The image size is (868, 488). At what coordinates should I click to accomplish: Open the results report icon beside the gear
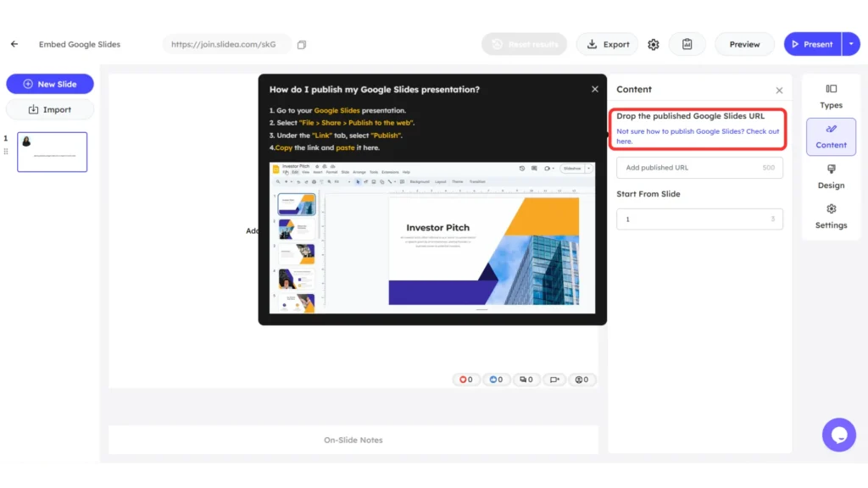click(687, 43)
